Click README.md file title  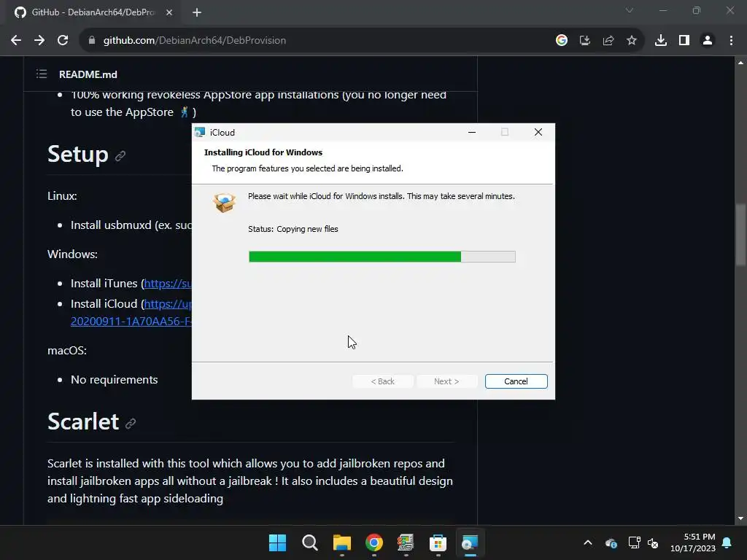click(88, 74)
